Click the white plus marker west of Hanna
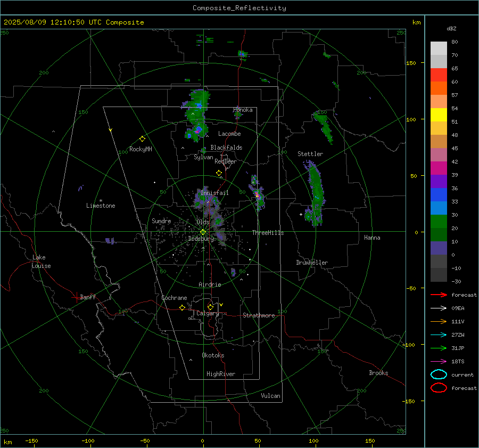479x448 pixels. coord(301,214)
